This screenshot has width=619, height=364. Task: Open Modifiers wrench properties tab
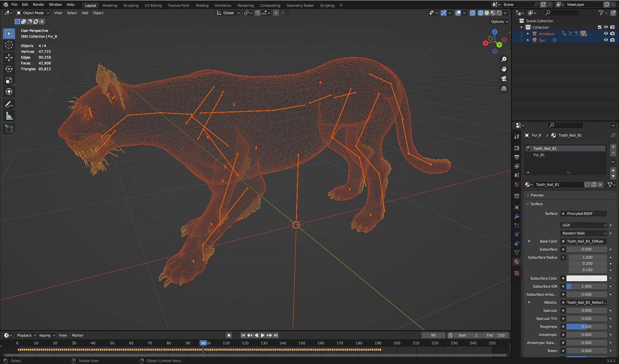[517, 216]
